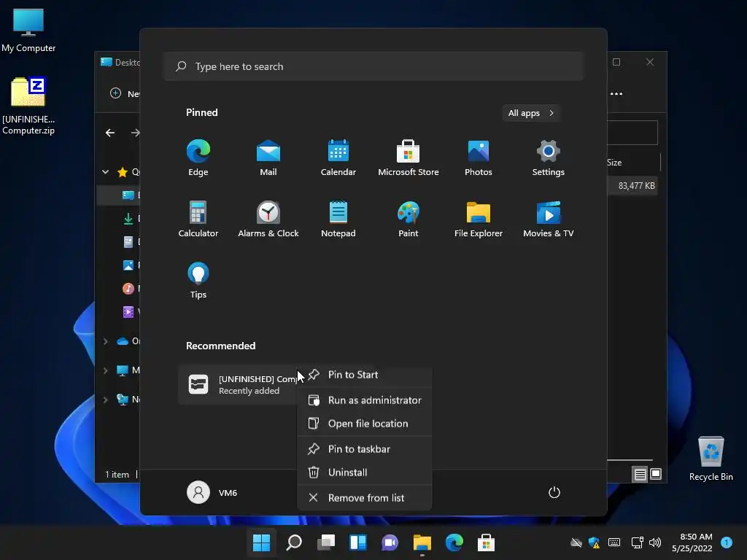Open Edge from the taskbar

point(454,542)
